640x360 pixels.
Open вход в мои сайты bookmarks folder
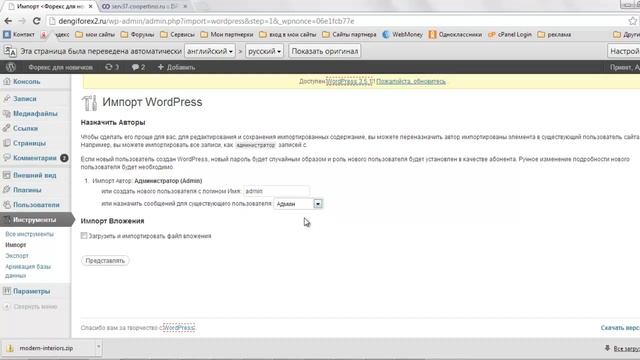288,35
